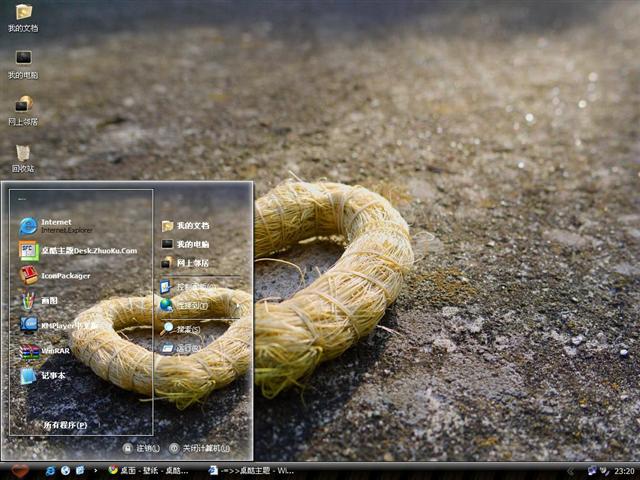This screenshot has width=640, height=480.
Task: Launch Internet Explorer from quick launch bar
Action: (x=51, y=471)
